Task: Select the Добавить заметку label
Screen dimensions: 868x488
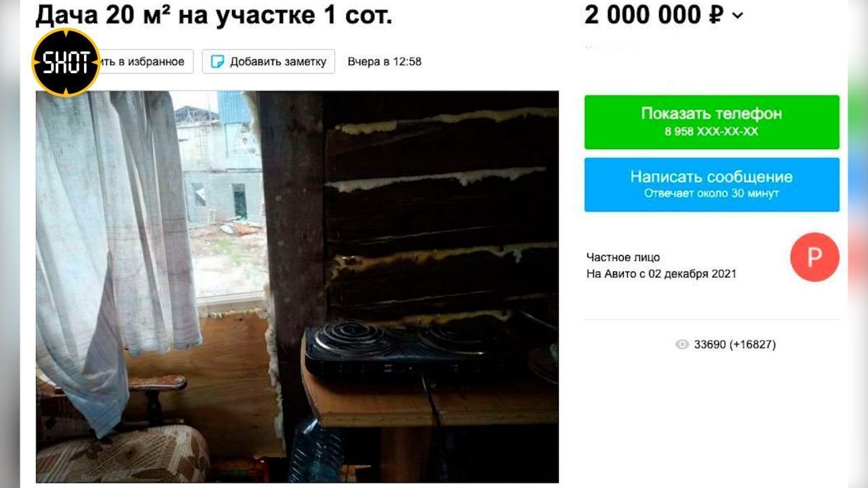Action: (x=278, y=62)
